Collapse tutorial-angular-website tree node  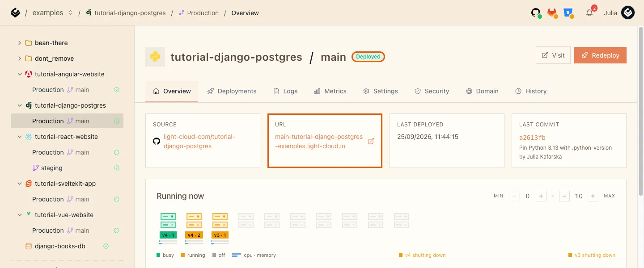pos(19,74)
